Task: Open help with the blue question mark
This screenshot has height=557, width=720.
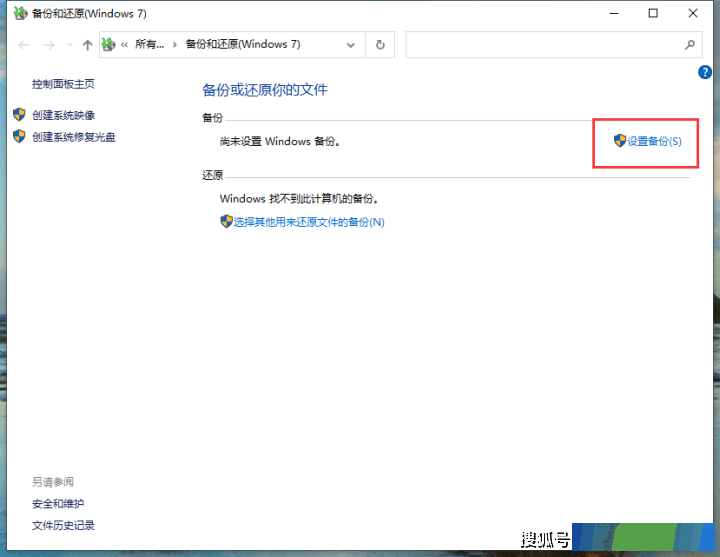Action: (x=705, y=72)
